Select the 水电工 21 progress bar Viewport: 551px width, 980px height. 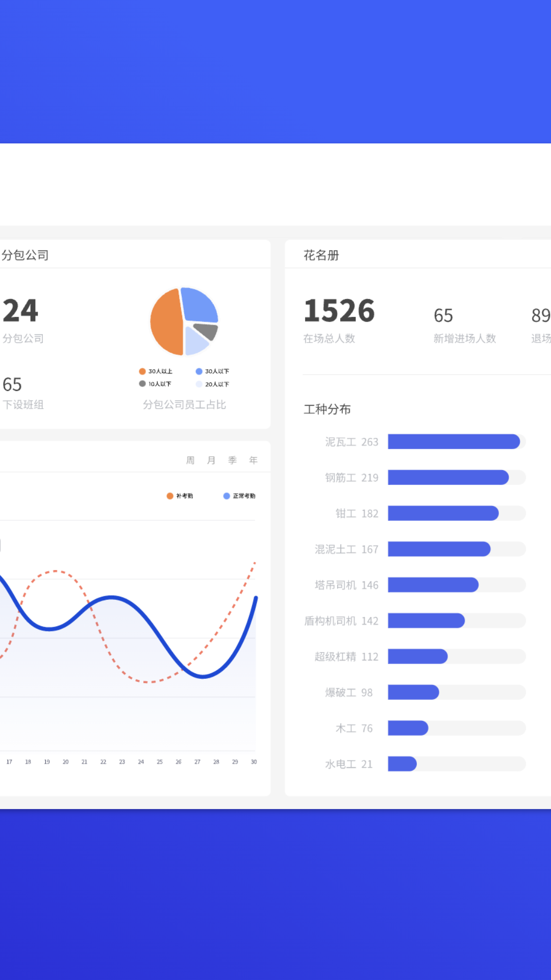coord(402,764)
